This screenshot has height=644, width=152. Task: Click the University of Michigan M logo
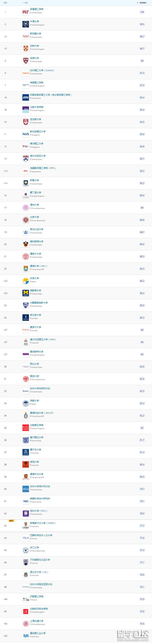(26, 293)
